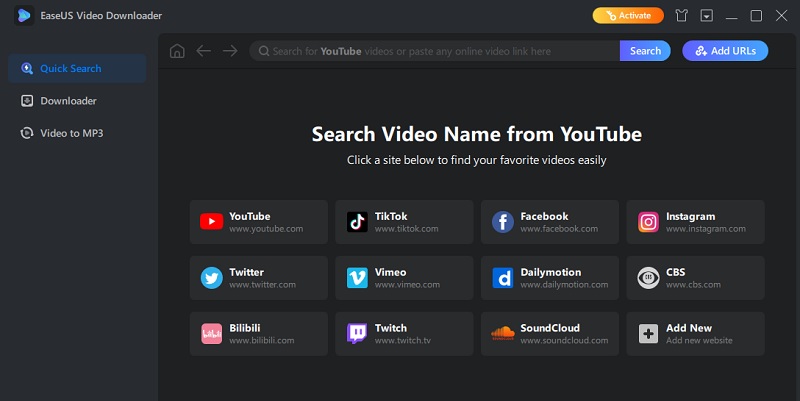Open www.instagram.com site link
This screenshot has height=401, width=800.
(706, 229)
